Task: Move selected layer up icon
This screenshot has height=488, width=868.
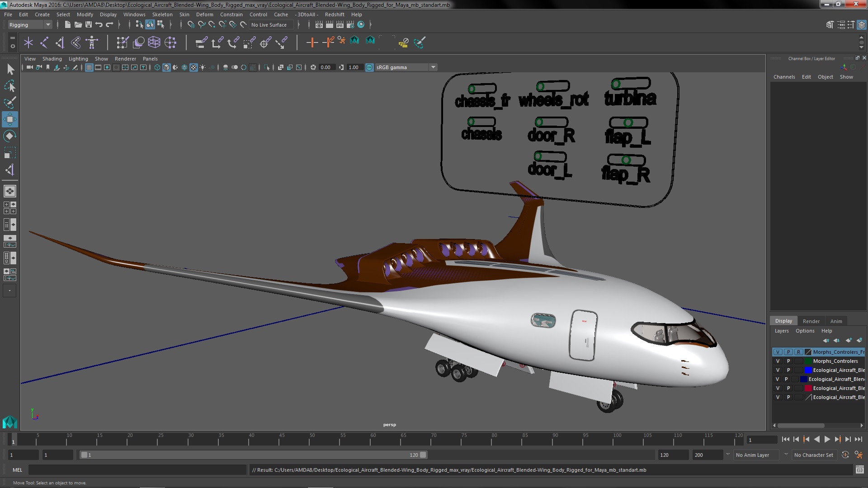Action: tap(826, 340)
